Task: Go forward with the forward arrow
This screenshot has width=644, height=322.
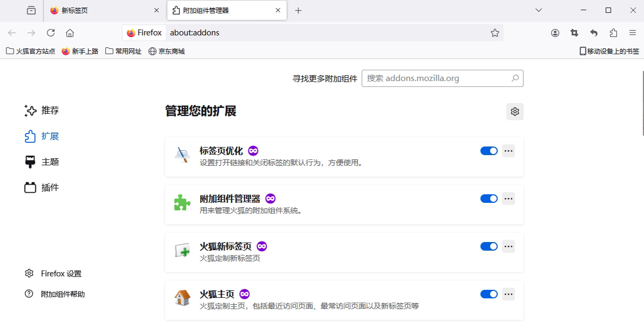Action: click(x=31, y=33)
